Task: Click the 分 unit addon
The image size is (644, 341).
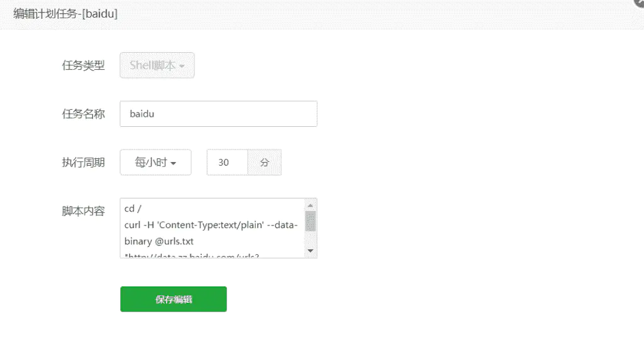Action: click(265, 163)
